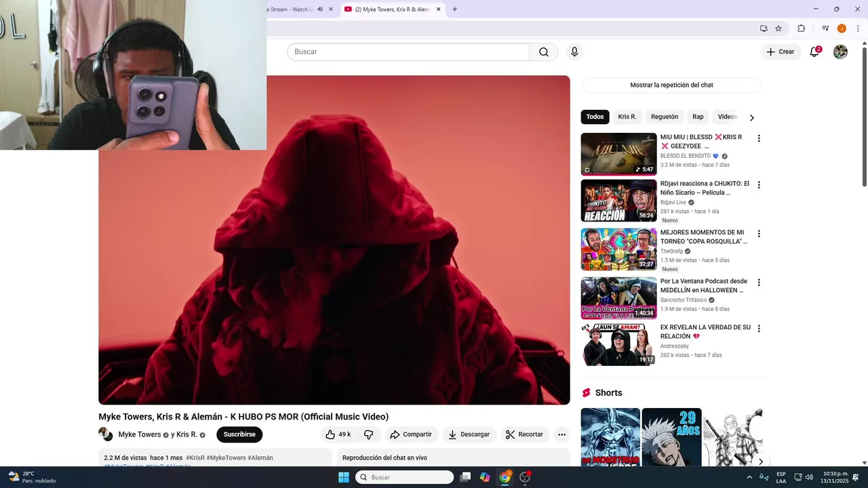
Task: Show hidden system tray icons
Action: 749,477
